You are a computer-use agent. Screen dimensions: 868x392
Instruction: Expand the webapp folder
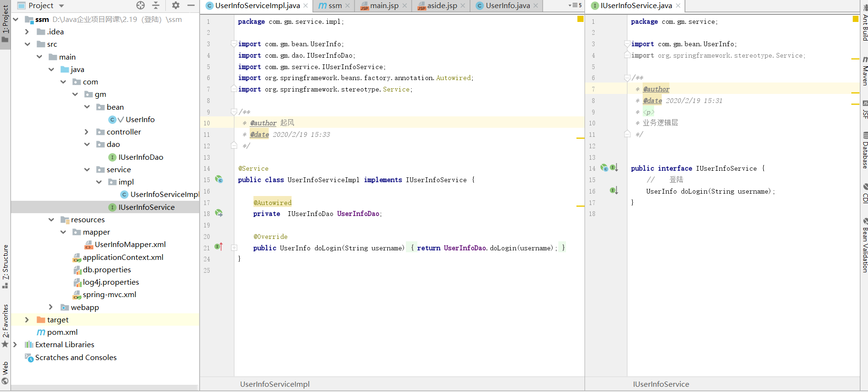tap(51, 307)
